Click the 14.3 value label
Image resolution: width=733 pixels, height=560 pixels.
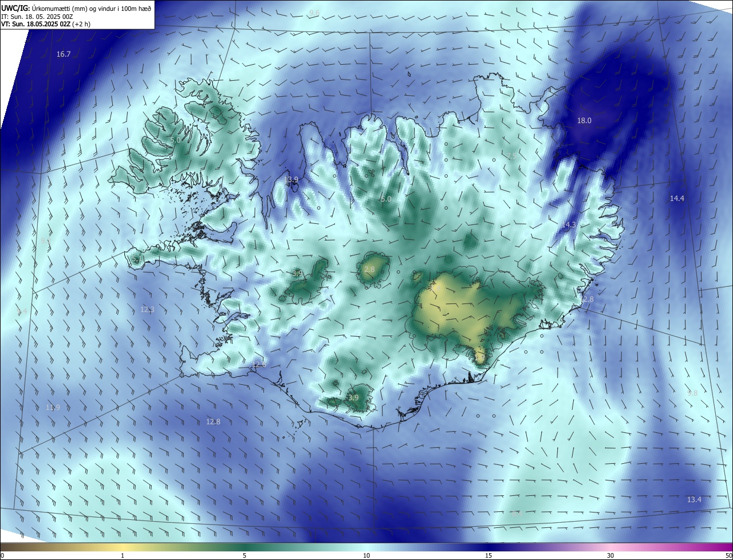point(569,225)
